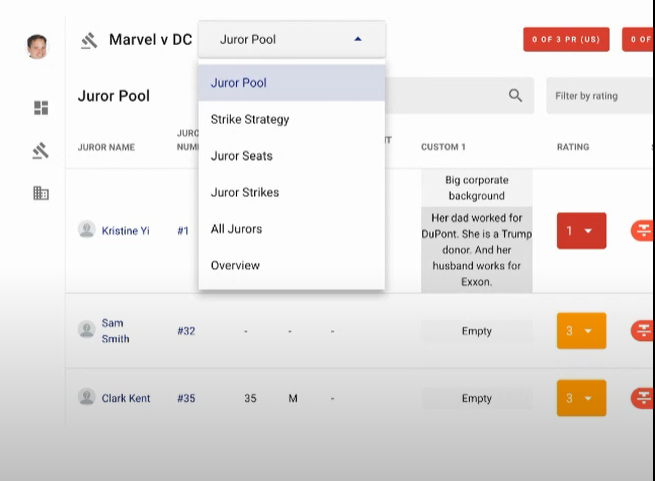Open Sam Smith juror link
The width and height of the screenshot is (655, 481).
pos(115,331)
